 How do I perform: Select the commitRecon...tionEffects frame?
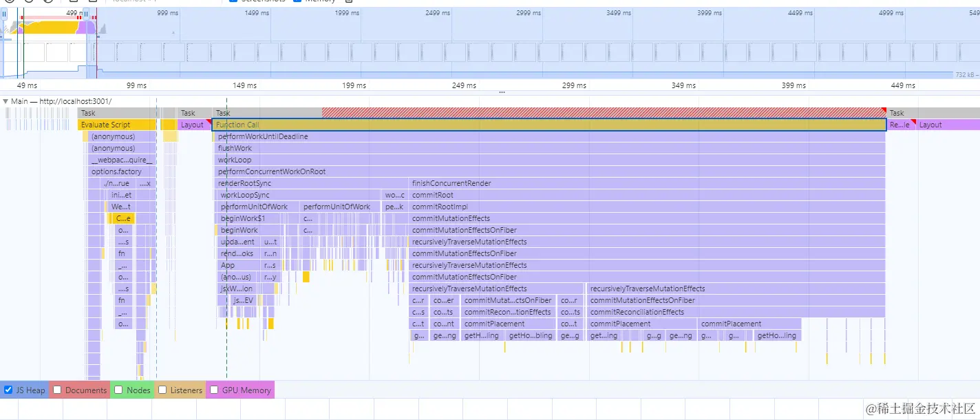[508, 312]
